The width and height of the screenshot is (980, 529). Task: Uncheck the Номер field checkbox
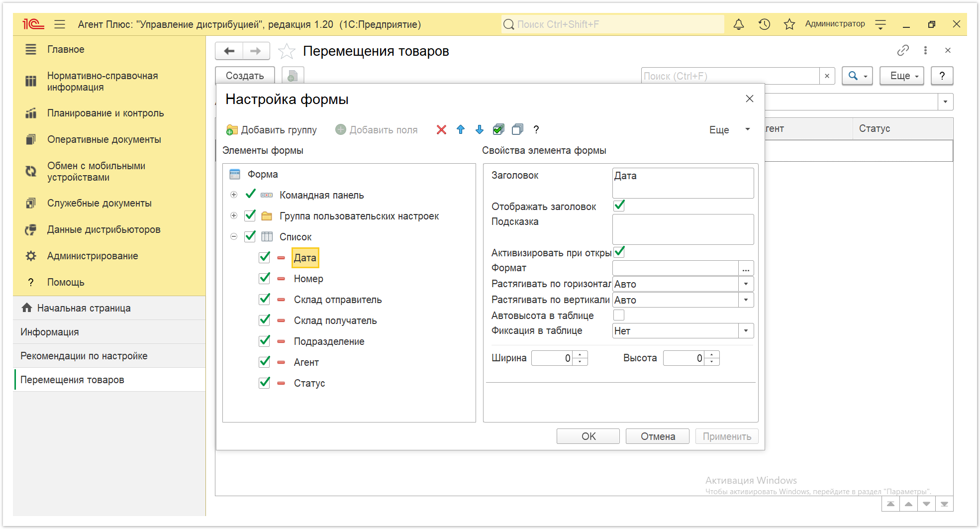265,278
